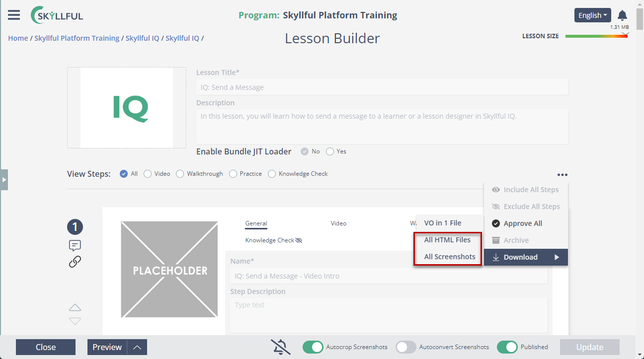The height and width of the screenshot is (359, 644).
Task: Click the muted notification bell icon
Action: click(280, 347)
